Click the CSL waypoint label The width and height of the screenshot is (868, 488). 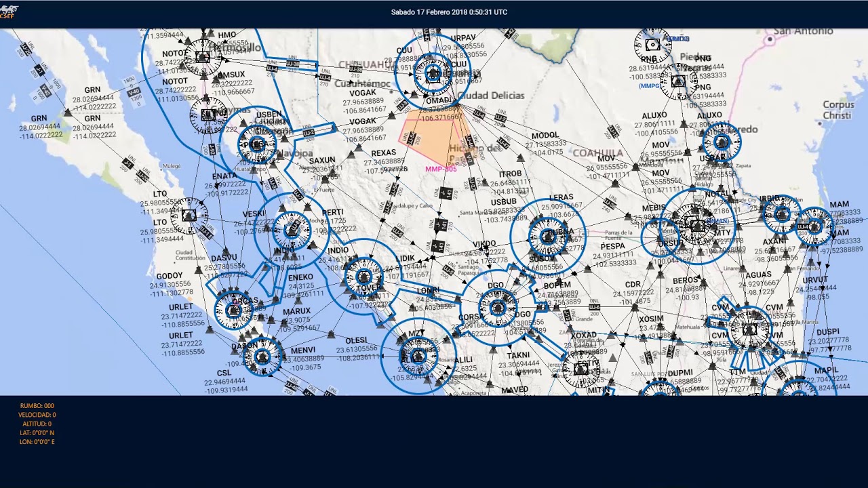click(x=224, y=373)
